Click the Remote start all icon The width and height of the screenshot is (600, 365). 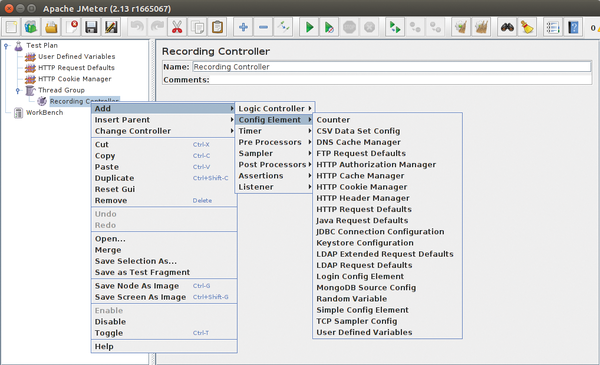click(x=395, y=27)
